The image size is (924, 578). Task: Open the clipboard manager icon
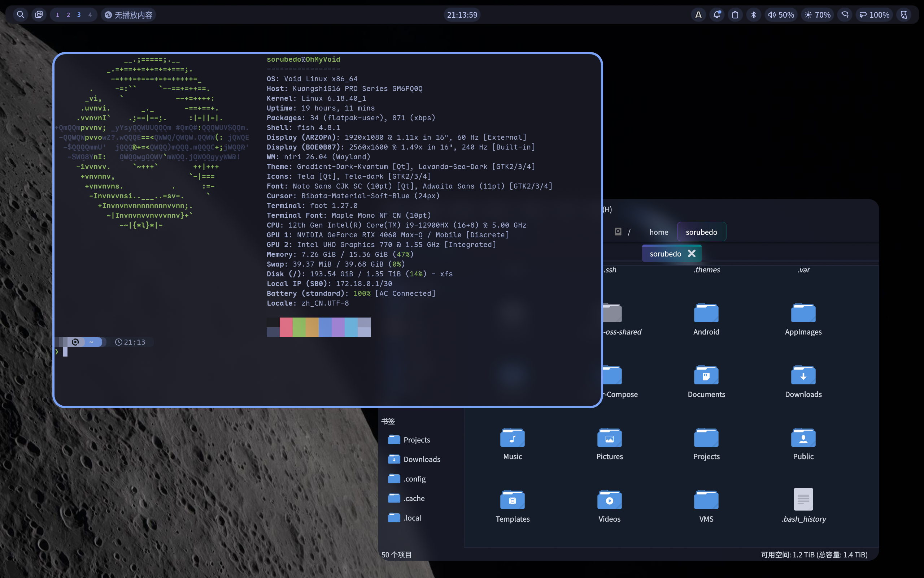[735, 15]
